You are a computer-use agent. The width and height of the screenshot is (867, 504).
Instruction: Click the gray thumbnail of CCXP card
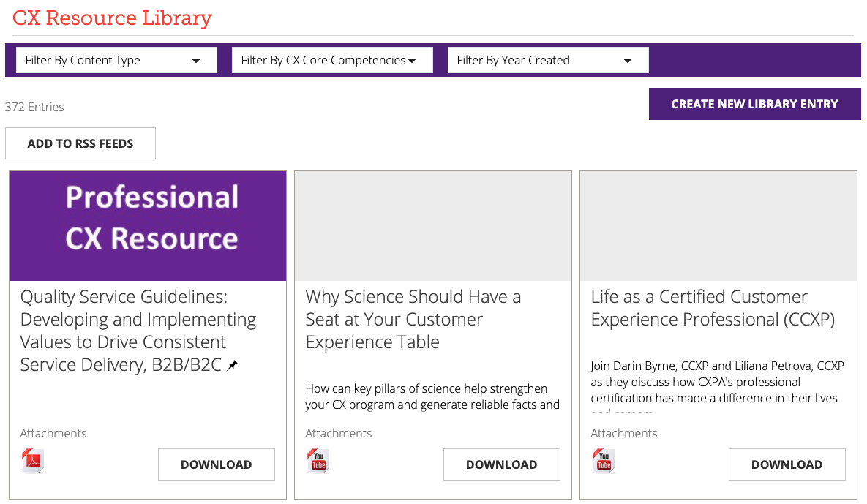[x=718, y=225]
